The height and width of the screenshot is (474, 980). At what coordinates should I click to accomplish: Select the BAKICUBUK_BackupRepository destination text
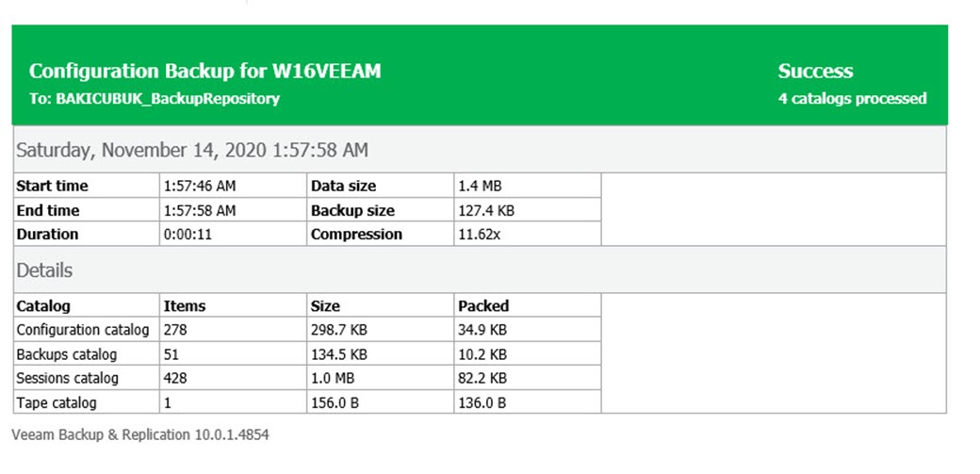pos(168,99)
